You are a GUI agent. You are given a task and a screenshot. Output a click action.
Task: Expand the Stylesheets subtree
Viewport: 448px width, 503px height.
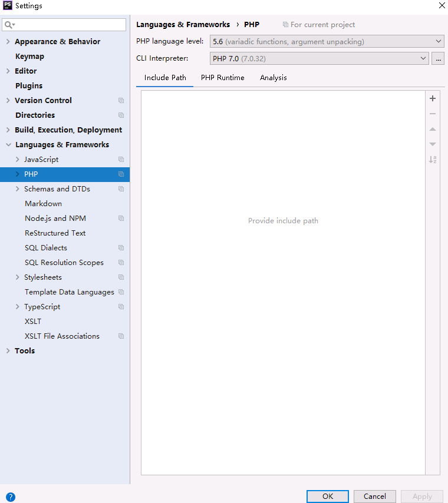click(17, 277)
